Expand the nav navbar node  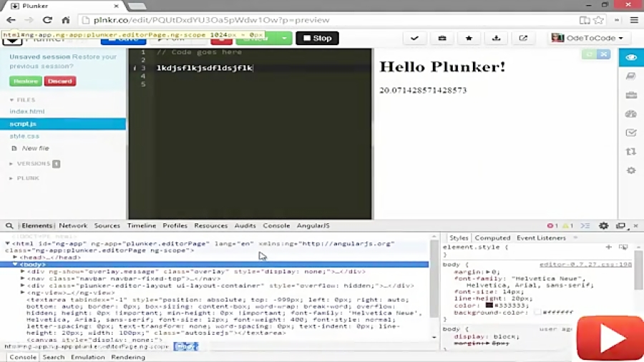click(23, 278)
